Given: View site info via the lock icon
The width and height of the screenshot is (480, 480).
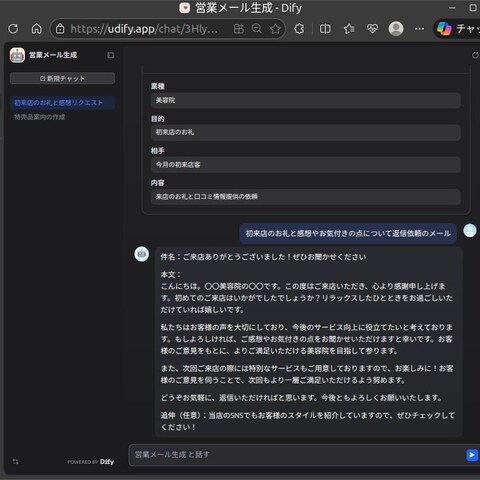Looking at the screenshot, I should [60, 29].
